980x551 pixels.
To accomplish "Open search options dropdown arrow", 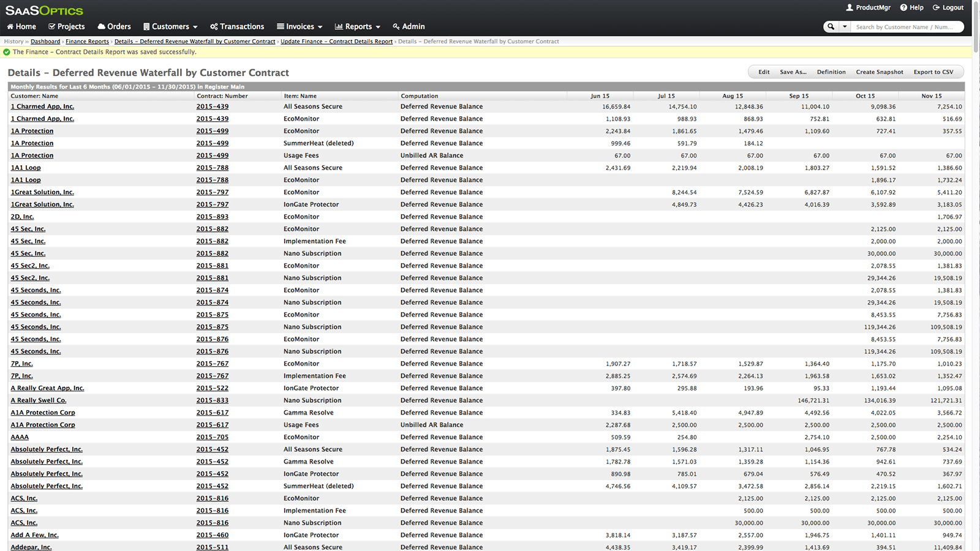I will tap(845, 27).
